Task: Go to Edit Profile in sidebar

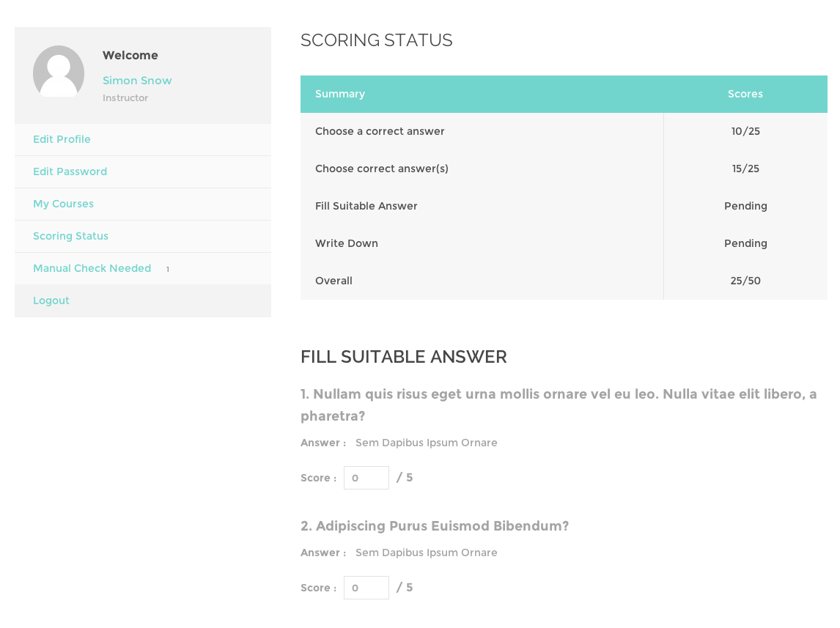Action: 62,139
